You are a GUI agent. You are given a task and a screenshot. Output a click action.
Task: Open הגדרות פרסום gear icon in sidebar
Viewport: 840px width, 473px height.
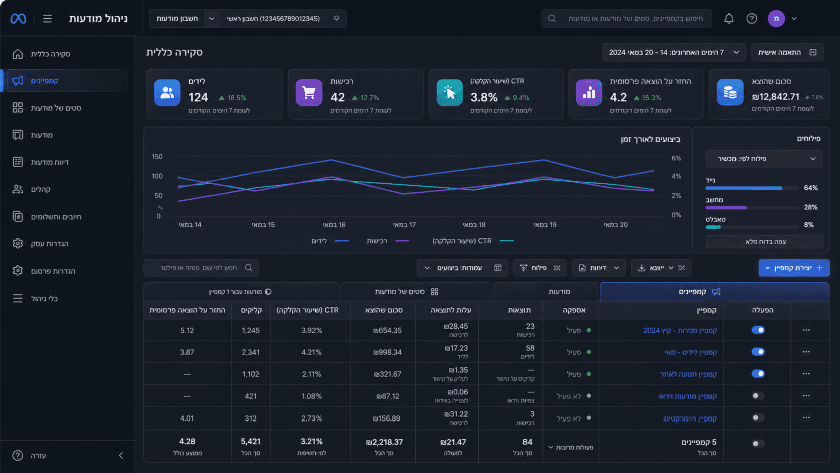[x=18, y=271]
